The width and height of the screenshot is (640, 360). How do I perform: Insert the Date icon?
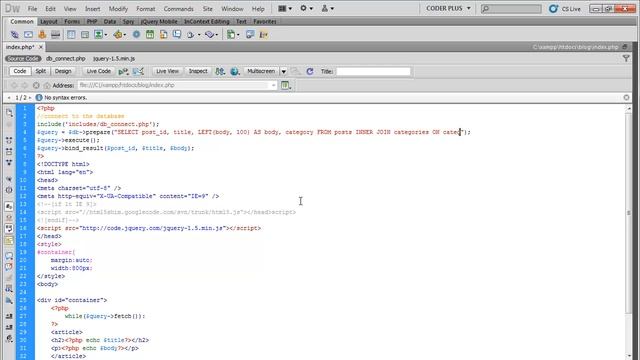click(150, 35)
